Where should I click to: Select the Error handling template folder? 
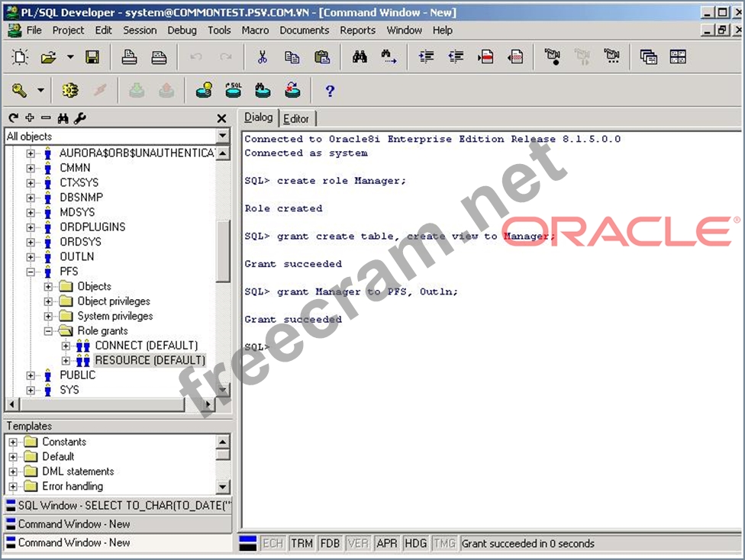pos(73,487)
